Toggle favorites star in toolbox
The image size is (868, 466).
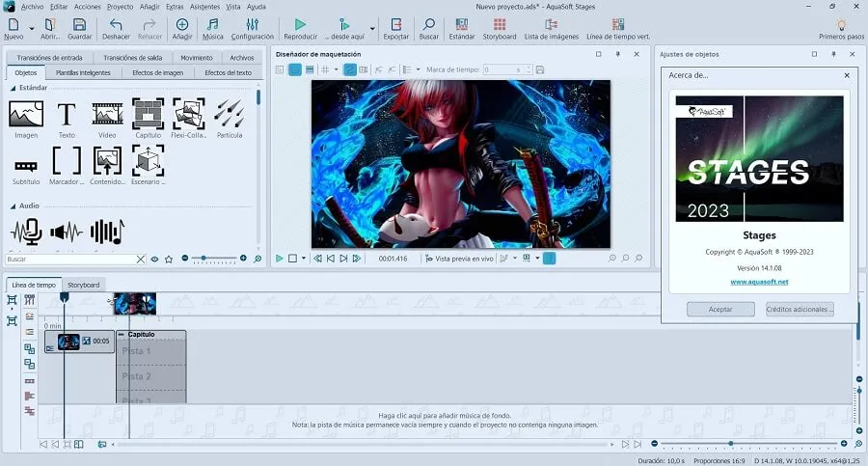(x=169, y=260)
